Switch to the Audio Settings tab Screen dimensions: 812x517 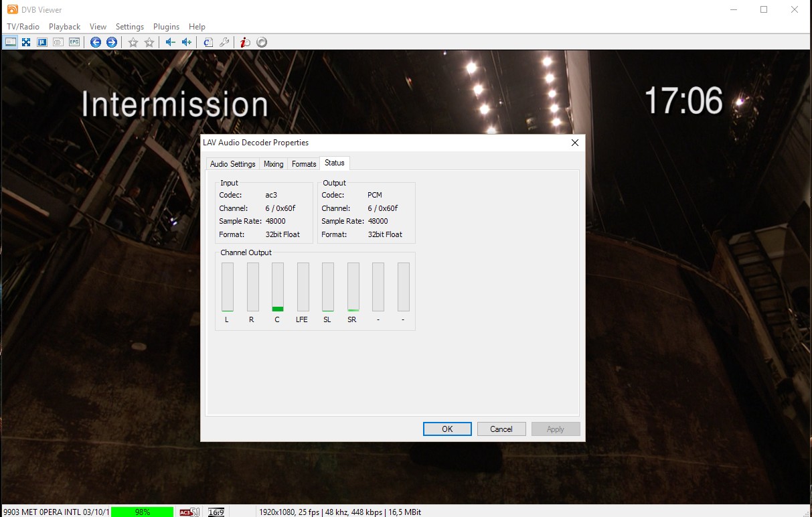[x=232, y=164]
